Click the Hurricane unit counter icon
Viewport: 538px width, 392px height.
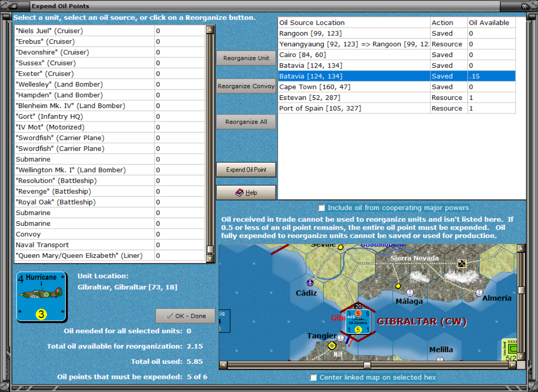42,297
